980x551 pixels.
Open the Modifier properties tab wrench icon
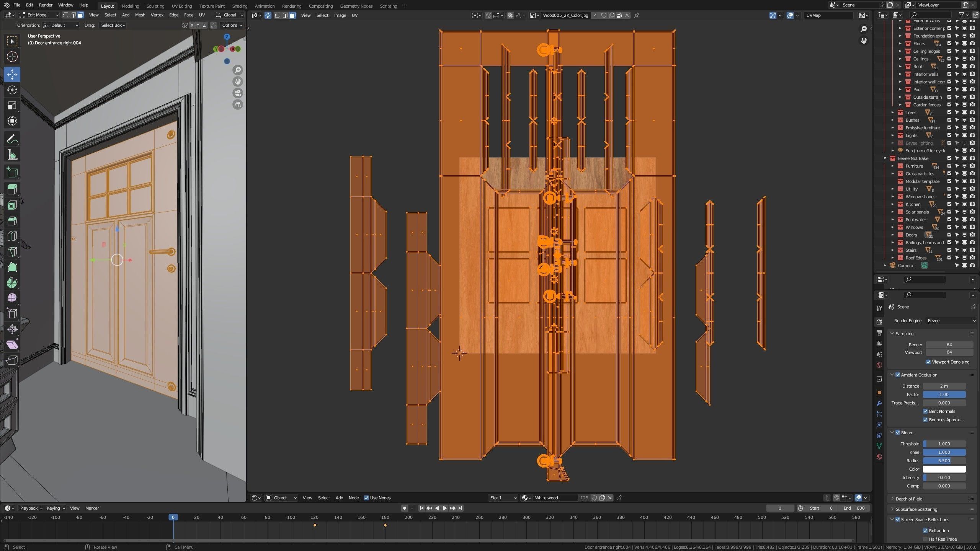(879, 403)
